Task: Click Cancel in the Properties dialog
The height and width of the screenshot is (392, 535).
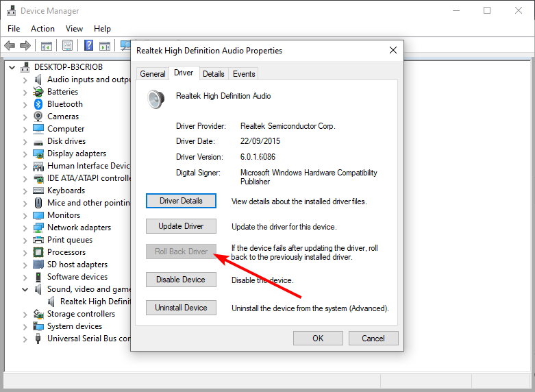Action: (373, 338)
